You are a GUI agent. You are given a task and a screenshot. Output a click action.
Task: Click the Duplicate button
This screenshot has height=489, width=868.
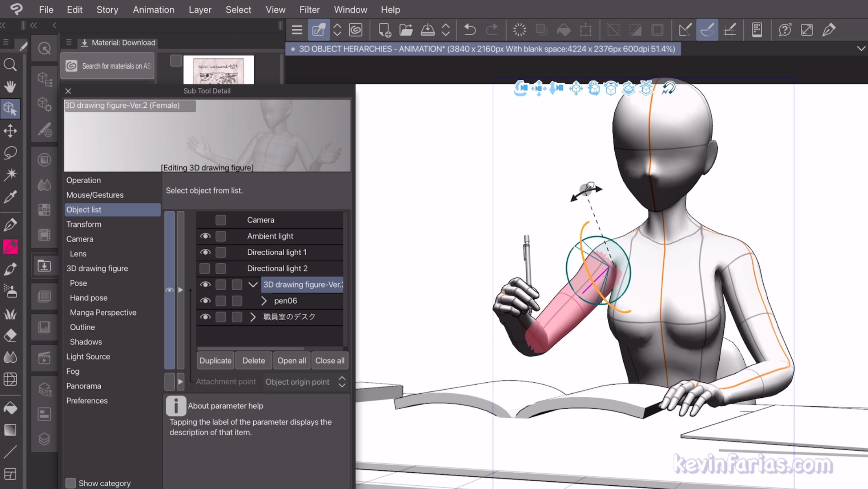click(215, 361)
